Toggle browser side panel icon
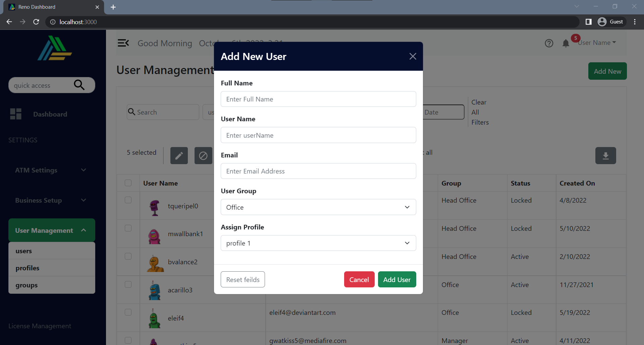This screenshot has width=644, height=345. pyautogui.click(x=589, y=22)
